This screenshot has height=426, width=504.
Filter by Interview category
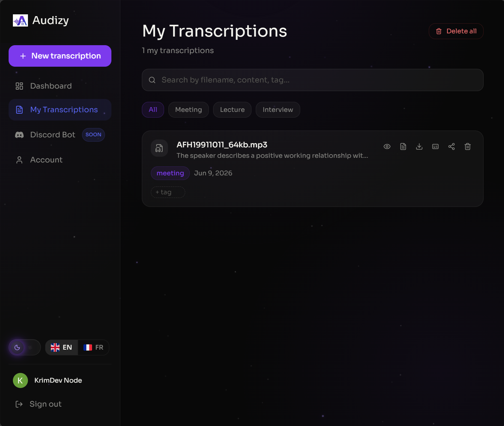278,110
